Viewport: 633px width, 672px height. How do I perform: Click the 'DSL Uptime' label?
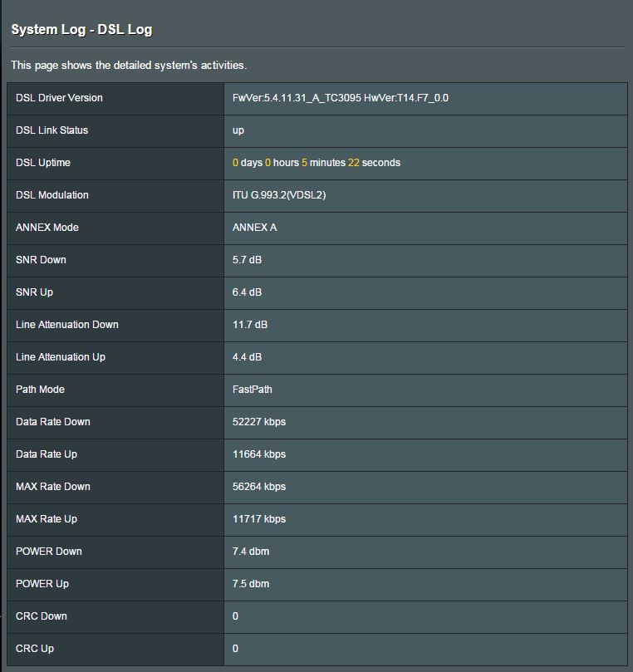coord(43,163)
